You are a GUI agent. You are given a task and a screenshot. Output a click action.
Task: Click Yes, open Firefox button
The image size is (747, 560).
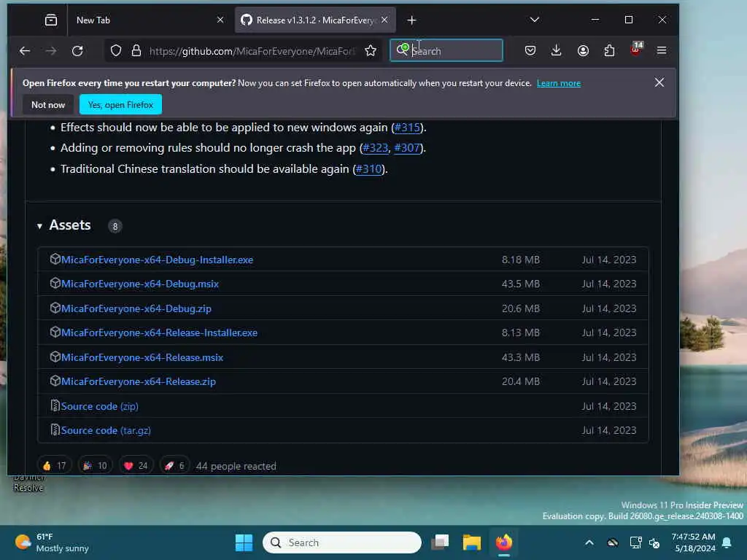pos(120,105)
